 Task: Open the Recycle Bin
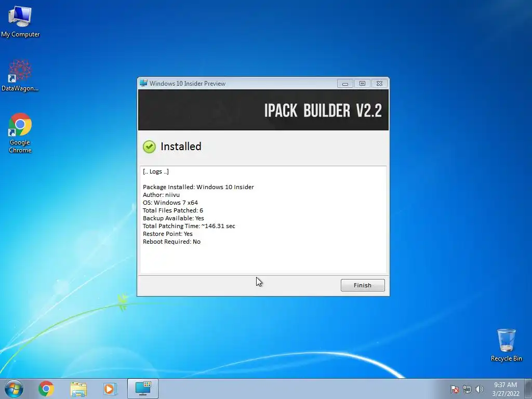[x=506, y=345]
